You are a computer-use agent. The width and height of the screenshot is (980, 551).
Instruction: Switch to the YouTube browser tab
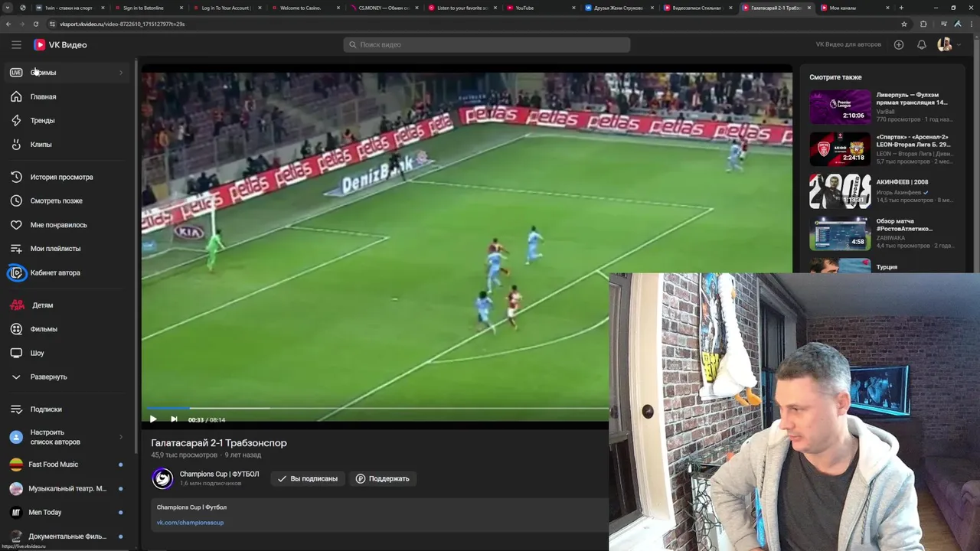pos(539,8)
